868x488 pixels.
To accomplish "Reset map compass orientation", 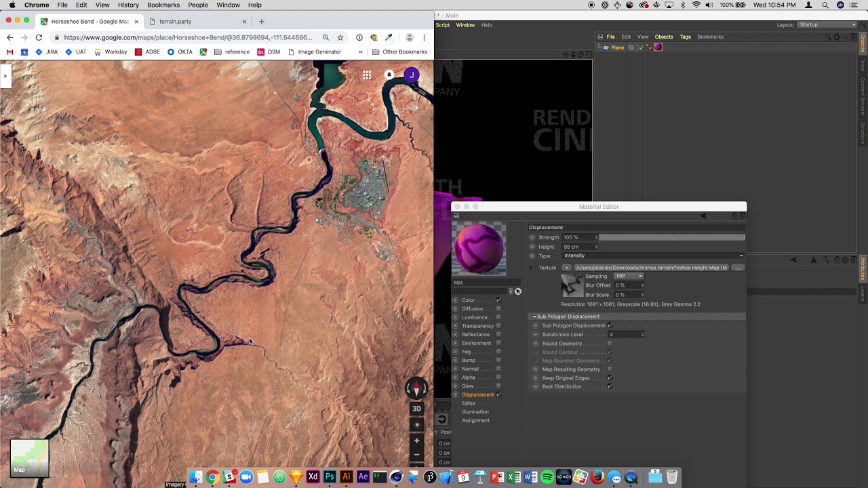I will (x=416, y=388).
